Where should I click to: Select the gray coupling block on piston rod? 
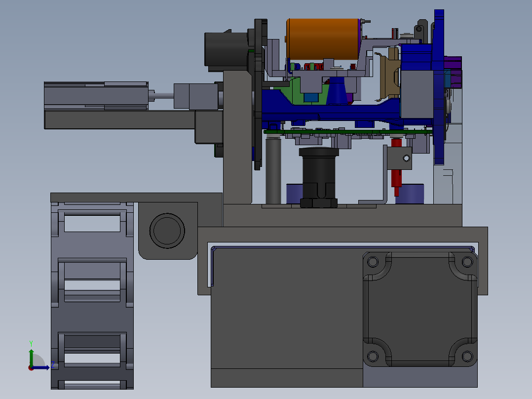click(x=196, y=96)
